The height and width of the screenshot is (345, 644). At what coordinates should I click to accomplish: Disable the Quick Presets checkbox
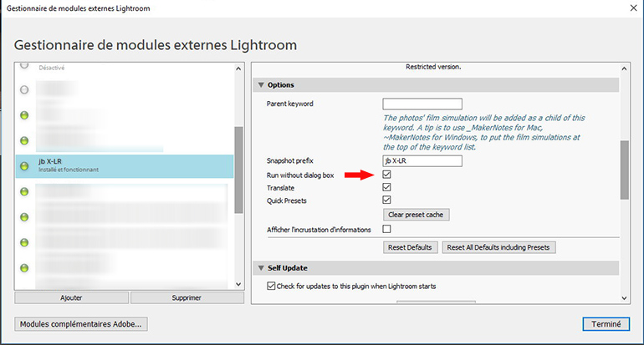[x=386, y=200]
